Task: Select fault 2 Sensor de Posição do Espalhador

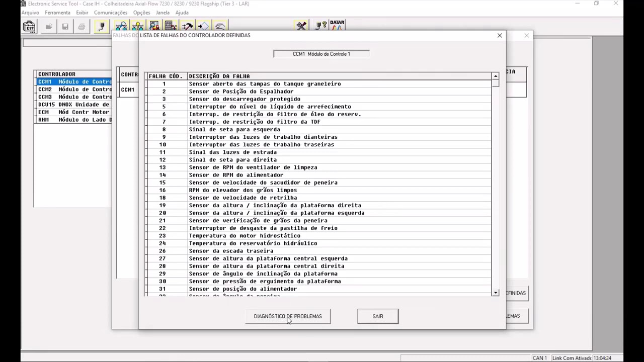Action: (319, 92)
